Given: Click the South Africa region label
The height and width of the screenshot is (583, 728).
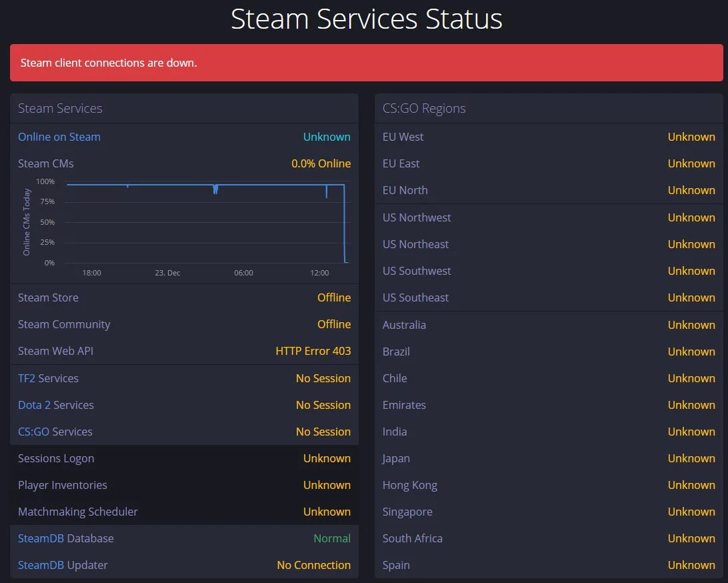Looking at the screenshot, I should (412, 538).
